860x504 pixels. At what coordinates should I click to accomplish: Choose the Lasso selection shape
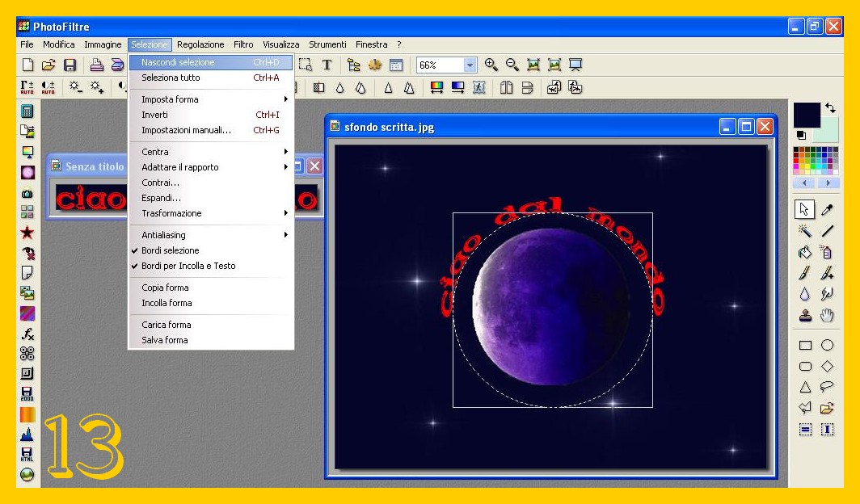[x=827, y=387]
